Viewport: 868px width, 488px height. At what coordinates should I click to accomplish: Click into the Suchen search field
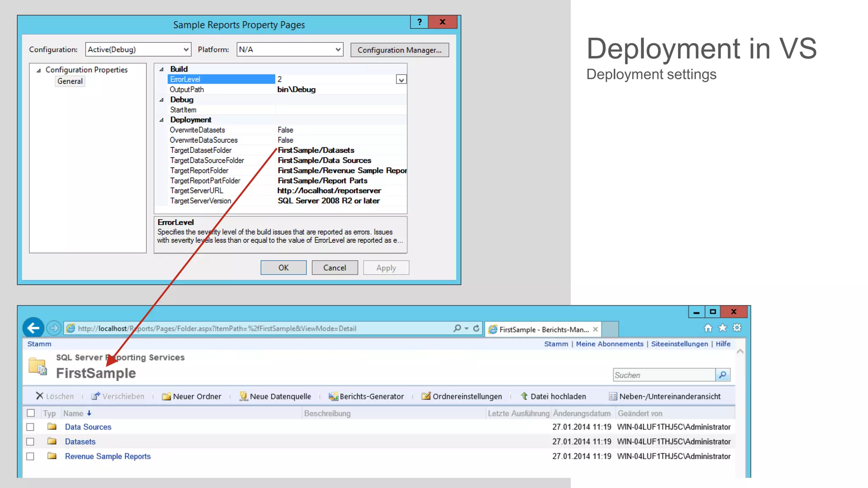tap(664, 375)
